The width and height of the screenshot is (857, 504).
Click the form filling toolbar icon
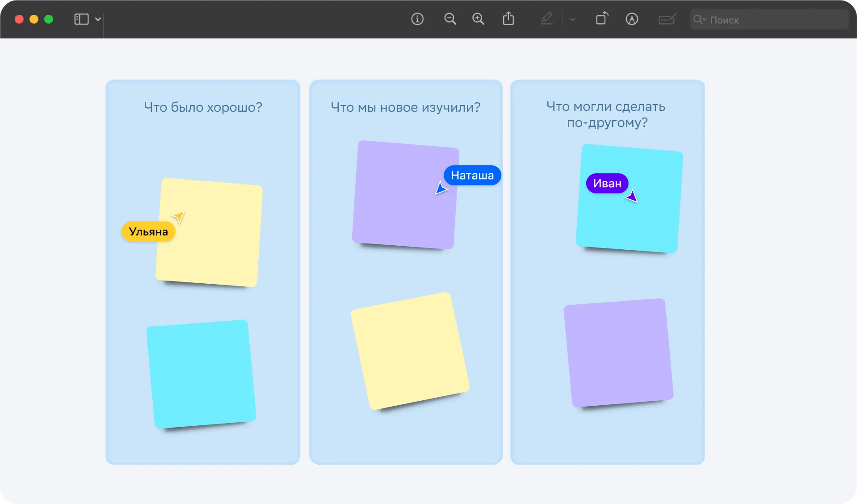pos(667,19)
